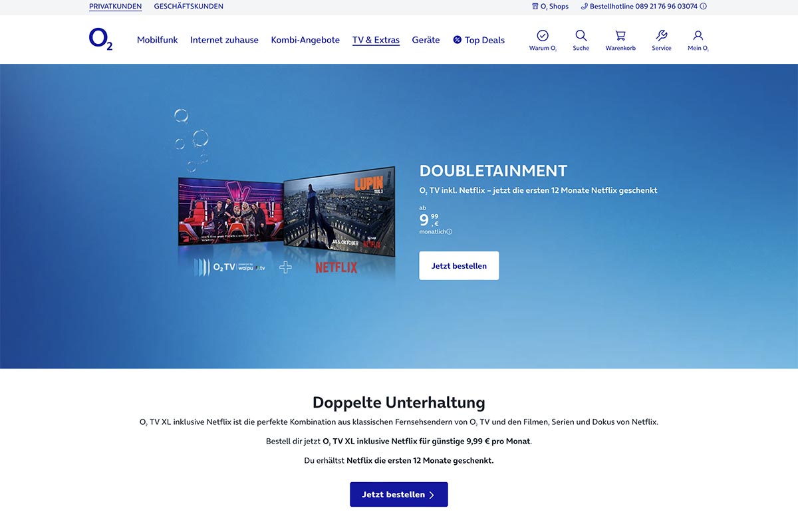The width and height of the screenshot is (798, 532).
Task: Open the Mein O2 user icon
Action: [x=698, y=35]
